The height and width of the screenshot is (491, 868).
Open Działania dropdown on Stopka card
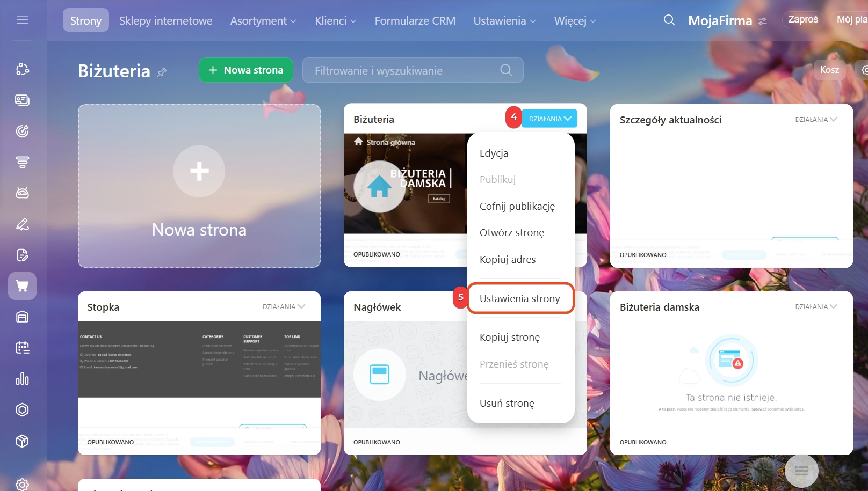[x=284, y=307]
